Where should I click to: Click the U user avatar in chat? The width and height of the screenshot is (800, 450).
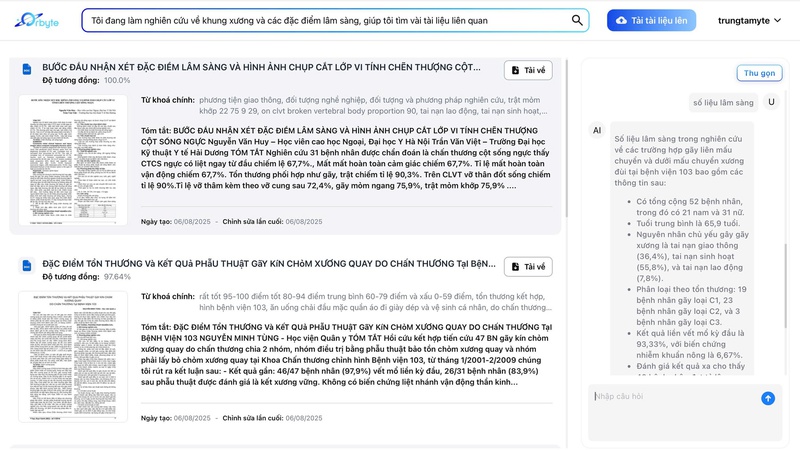(770, 102)
